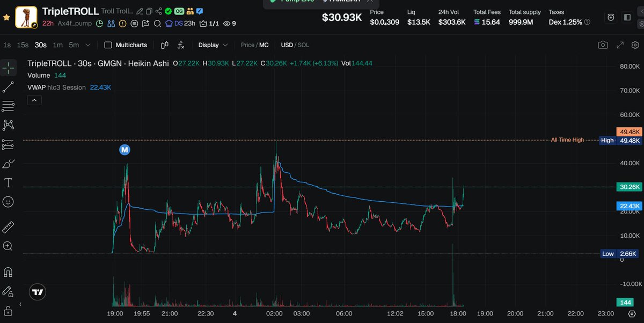Image resolution: width=644 pixels, height=323 pixels.
Task: Toggle magnet mode in drawing toolbar
Action: (8, 272)
